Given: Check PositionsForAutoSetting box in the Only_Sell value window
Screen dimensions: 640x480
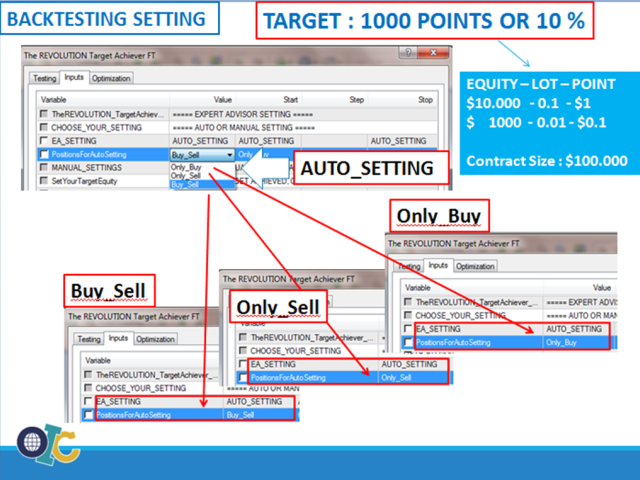Looking at the screenshot, I should coord(243,378).
